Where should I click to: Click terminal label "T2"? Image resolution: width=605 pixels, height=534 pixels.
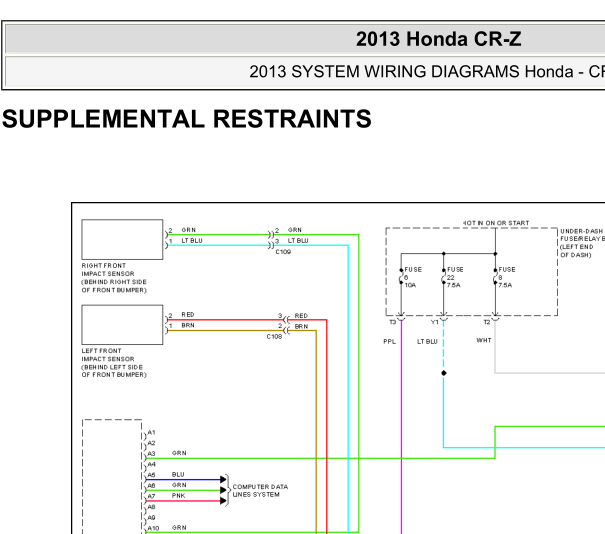point(487,322)
